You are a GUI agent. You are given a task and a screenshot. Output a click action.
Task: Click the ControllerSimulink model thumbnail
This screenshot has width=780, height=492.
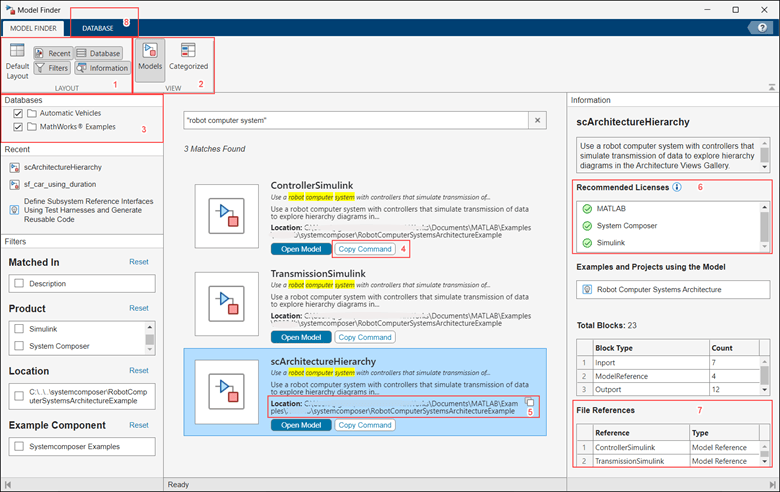[227, 216]
